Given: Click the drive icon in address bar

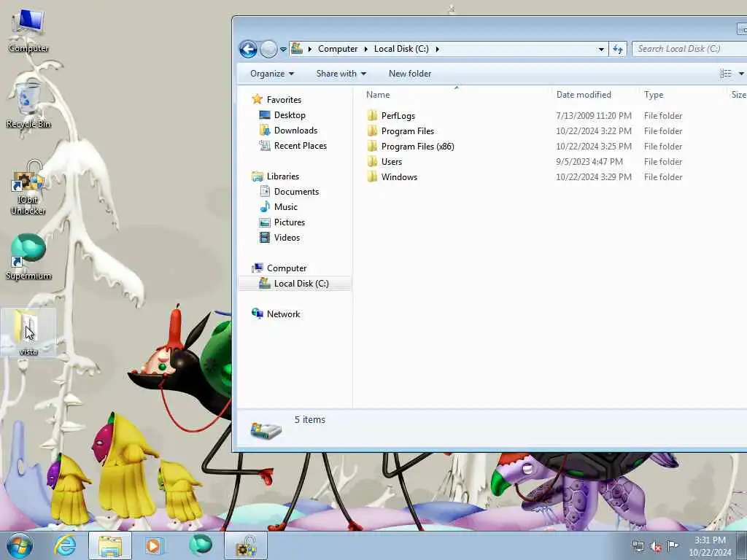Looking at the screenshot, I should [298, 49].
